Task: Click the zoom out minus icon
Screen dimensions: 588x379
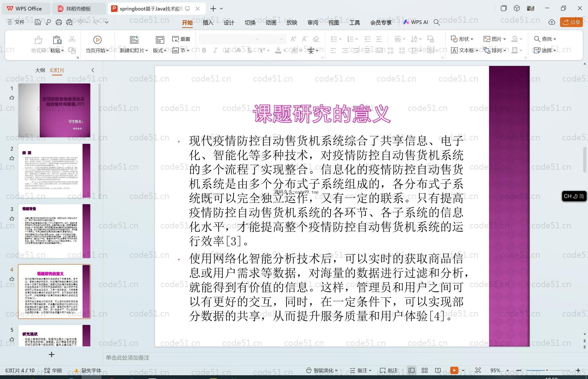Action: click(x=518, y=370)
